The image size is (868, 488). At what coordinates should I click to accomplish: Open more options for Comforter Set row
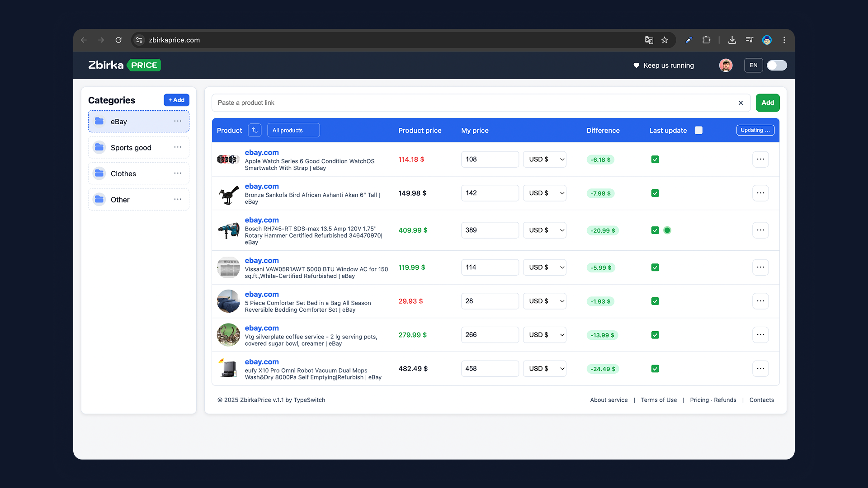[760, 301]
